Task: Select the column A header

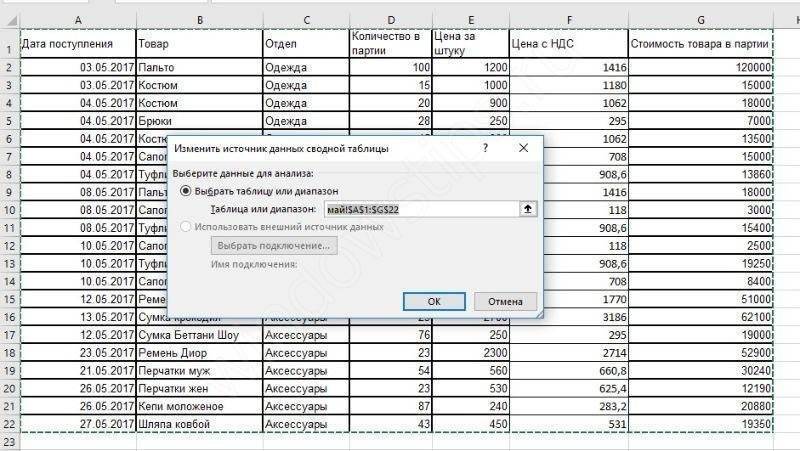Action: click(78, 20)
